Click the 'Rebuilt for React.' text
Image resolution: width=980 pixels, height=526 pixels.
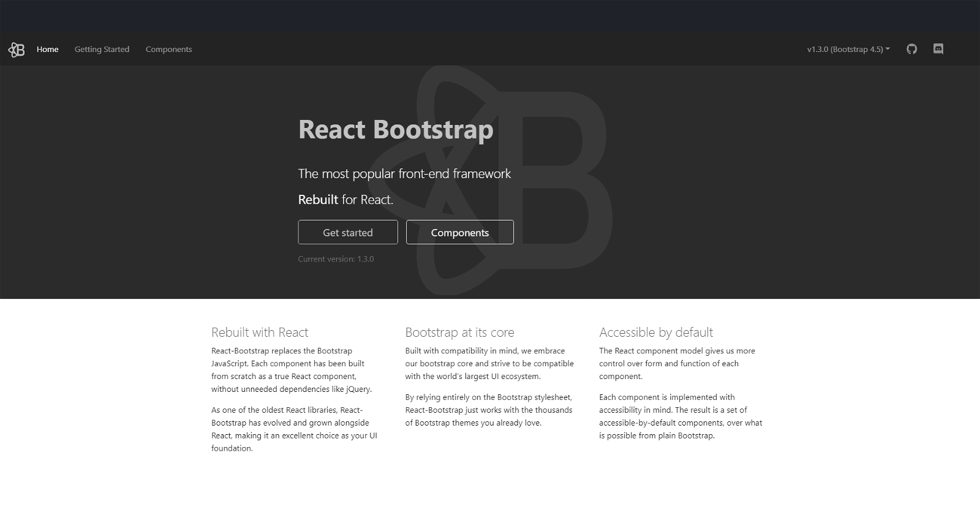(345, 200)
